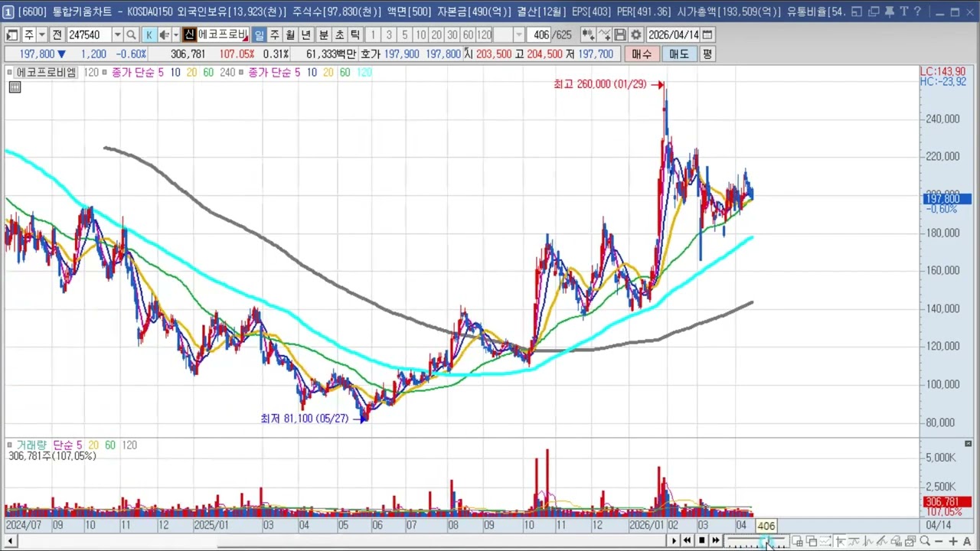Image resolution: width=980 pixels, height=551 pixels.
Task: Click the 전 button
Action: pyautogui.click(x=57, y=35)
